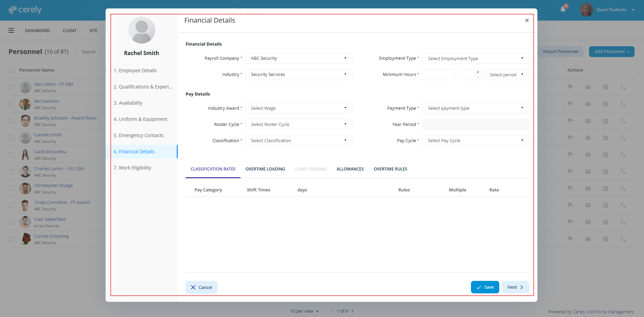Open Alex Albon - FT EBA profile link
Screen dimensions: 644x317
pyautogui.click(x=54, y=84)
